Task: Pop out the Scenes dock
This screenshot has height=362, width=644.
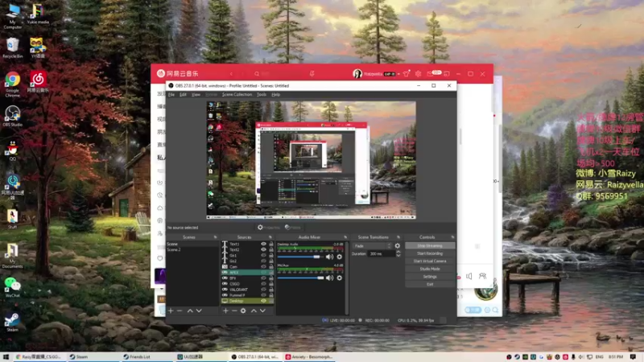Action: [x=215, y=237]
